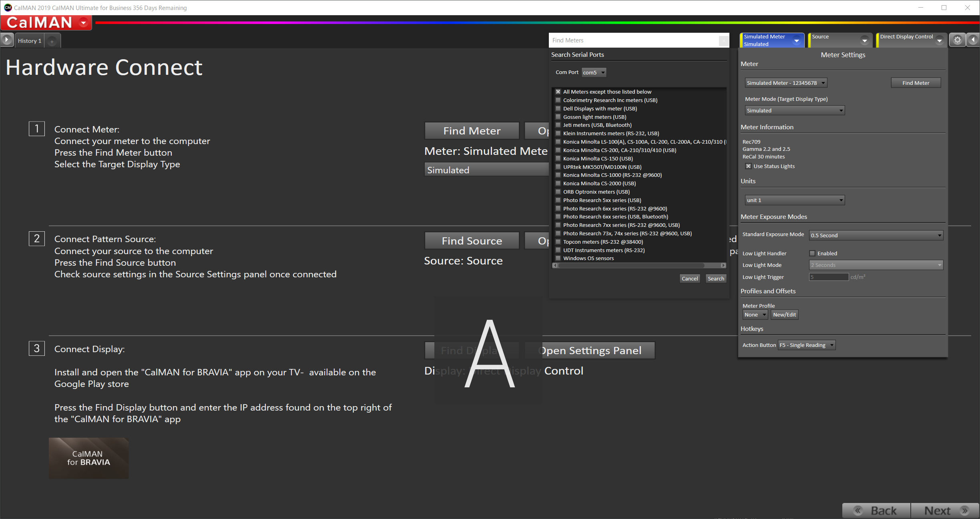This screenshot has width=980, height=519.
Task: Open the unit 1 Units dropdown
Action: 795,200
